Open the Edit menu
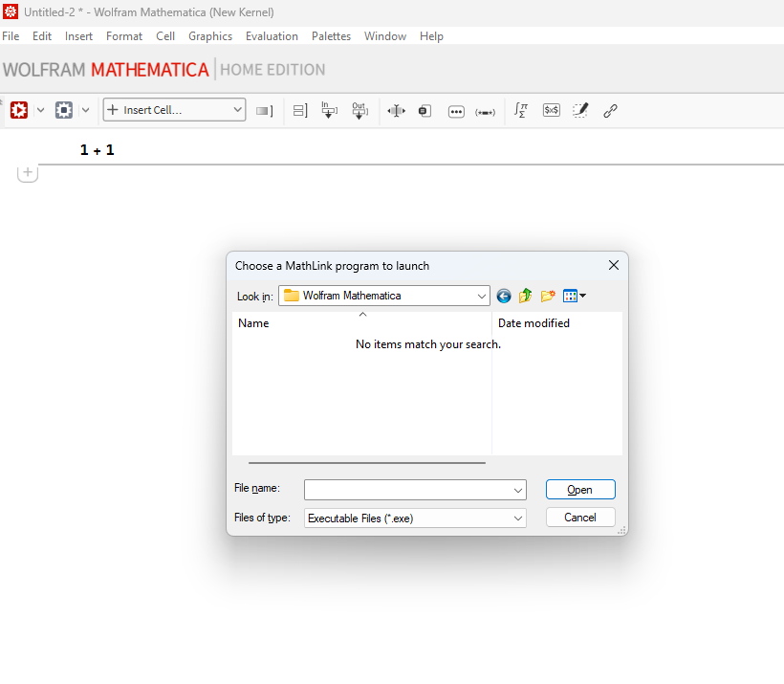784x684 pixels. 42,36
